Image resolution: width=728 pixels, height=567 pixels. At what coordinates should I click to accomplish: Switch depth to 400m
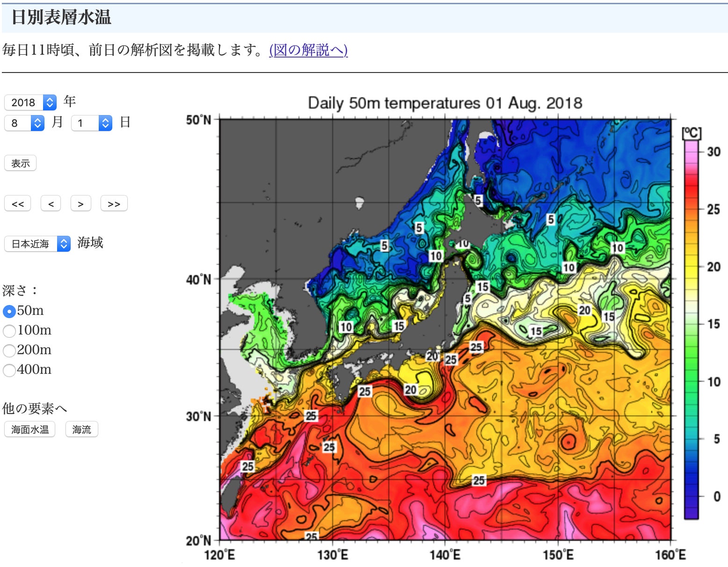(x=9, y=370)
